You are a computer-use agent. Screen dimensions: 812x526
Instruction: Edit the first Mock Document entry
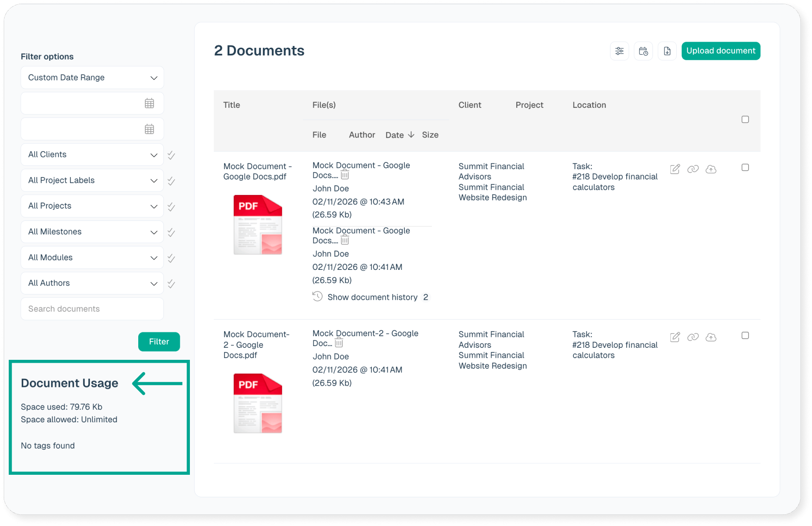(x=675, y=169)
